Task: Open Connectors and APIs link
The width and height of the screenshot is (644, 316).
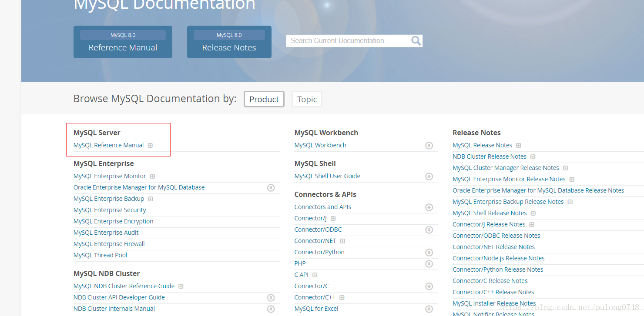Action: coord(323,207)
